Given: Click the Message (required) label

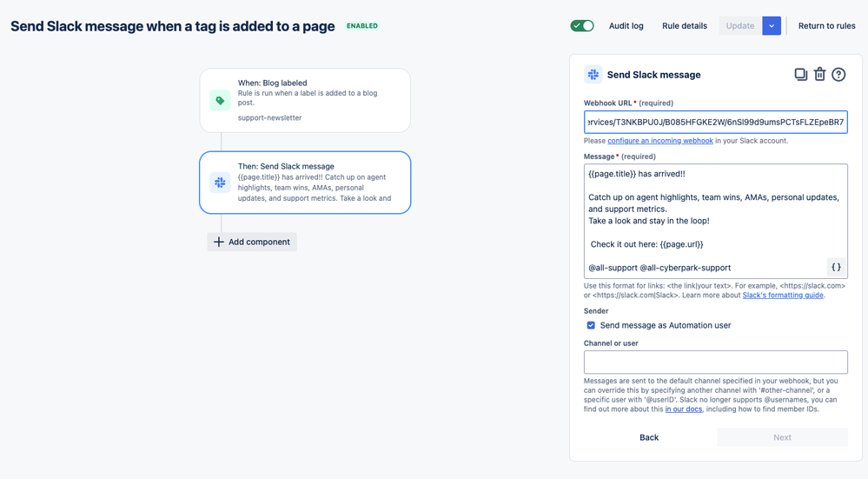Looking at the screenshot, I should tap(620, 156).
